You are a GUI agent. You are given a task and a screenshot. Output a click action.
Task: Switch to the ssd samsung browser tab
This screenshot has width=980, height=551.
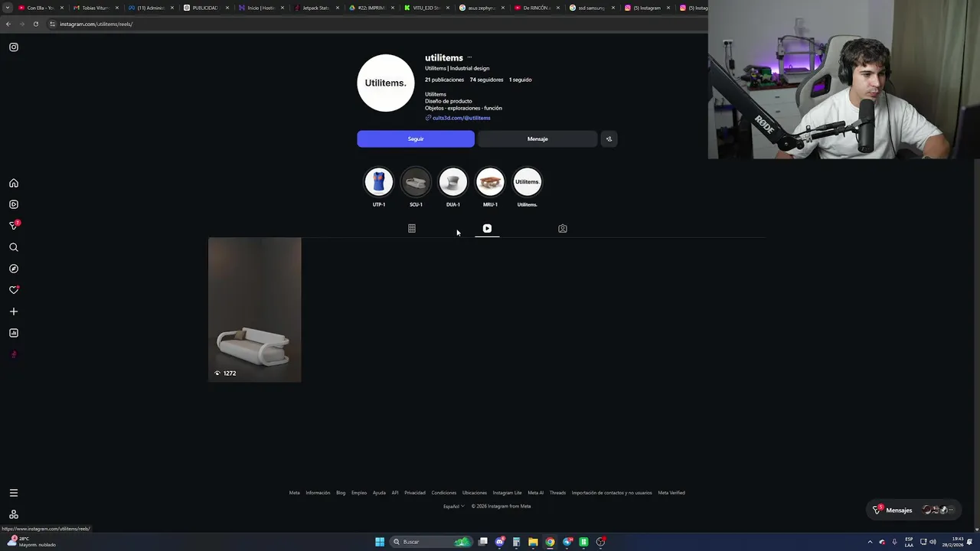pos(591,8)
